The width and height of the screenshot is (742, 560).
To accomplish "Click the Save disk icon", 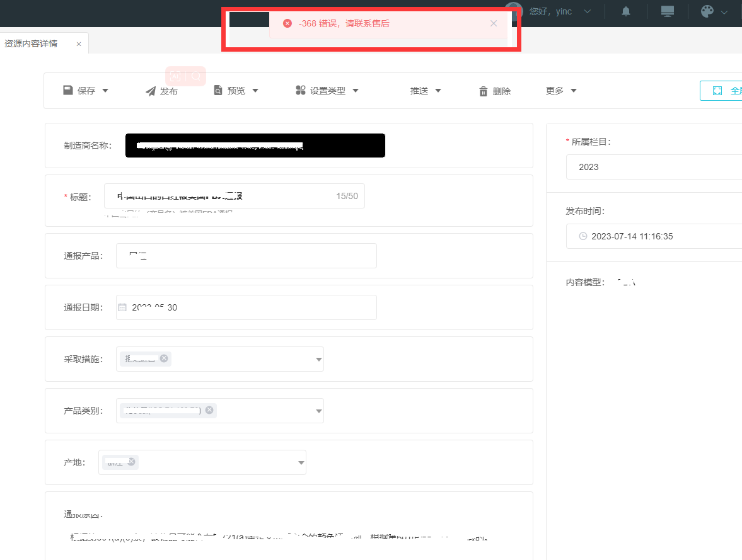I will tap(68, 90).
